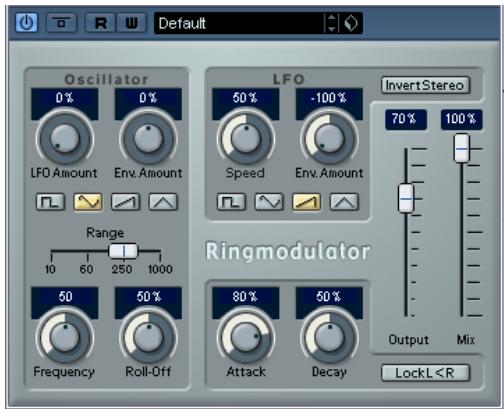Click the LFO Speed 50% value field
The image size is (504, 409).
click(x=246, y=99)
